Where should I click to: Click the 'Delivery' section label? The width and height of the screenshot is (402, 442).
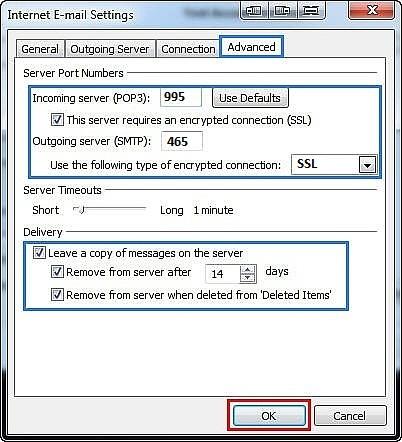pos(43,232)
